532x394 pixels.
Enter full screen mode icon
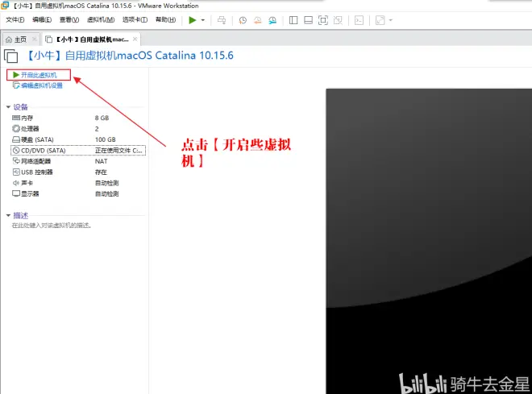pos(323,20)
